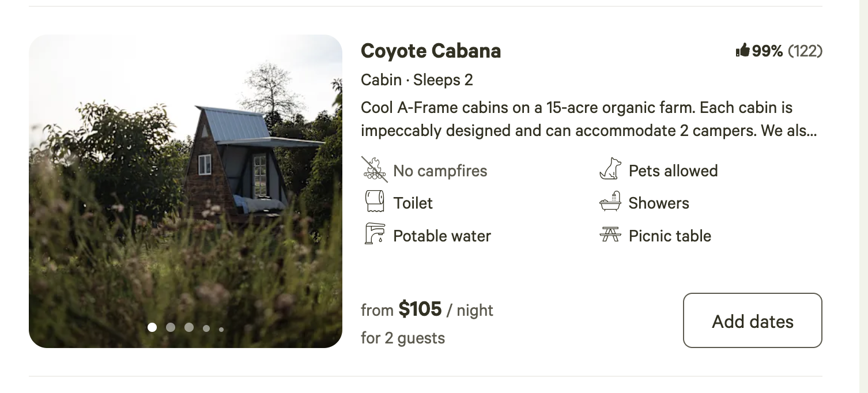Select the fourth carousel photo dot
Image resolution: width=868 pixels, height=393 pixels.
tap(206, 328)
